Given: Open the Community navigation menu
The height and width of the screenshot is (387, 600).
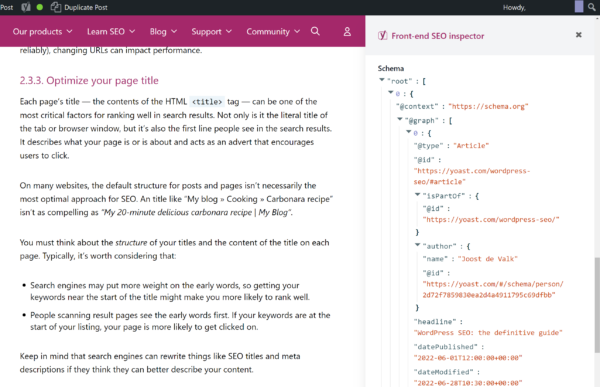Looking at the screenshot, I should 273,31.
